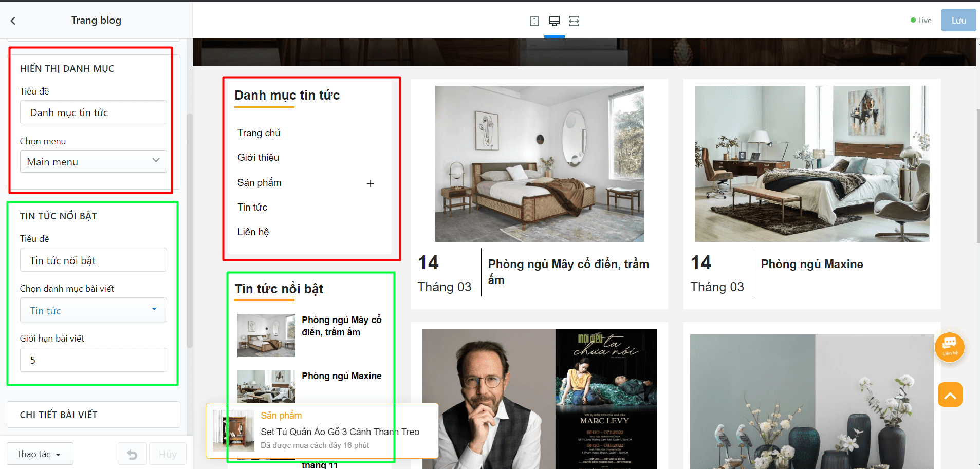Expand the CHI TIẾT BÀI VIẾT section

click(94, 415)
